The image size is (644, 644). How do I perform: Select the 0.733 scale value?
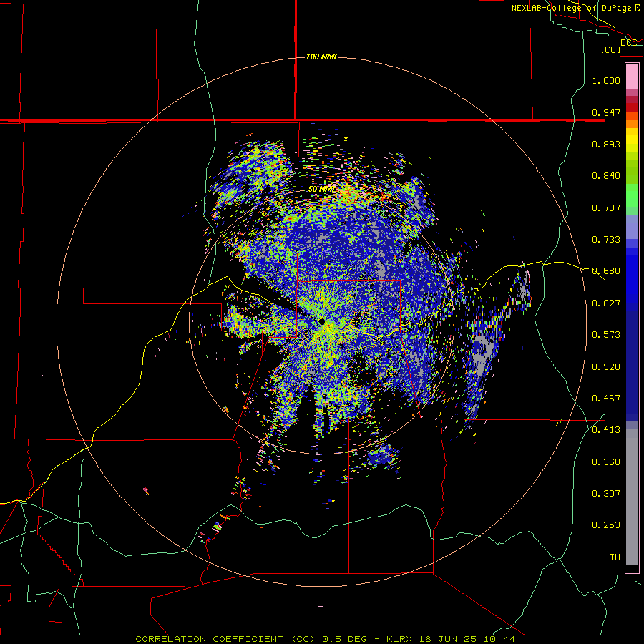click(x=606, y=240)
